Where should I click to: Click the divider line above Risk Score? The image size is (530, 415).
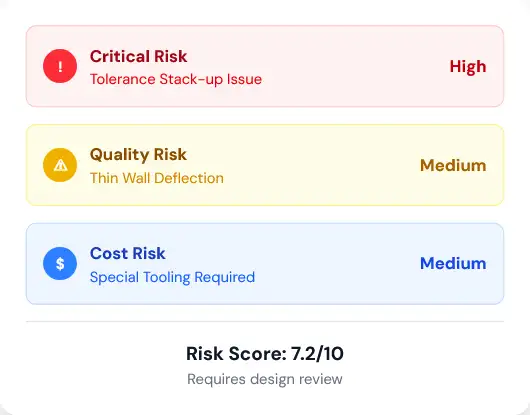[265, 321]
